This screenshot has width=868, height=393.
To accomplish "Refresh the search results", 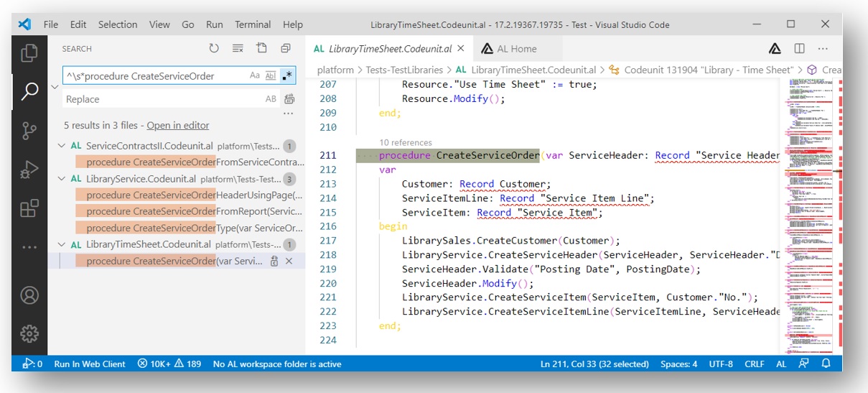I will (x=214, y=48).
